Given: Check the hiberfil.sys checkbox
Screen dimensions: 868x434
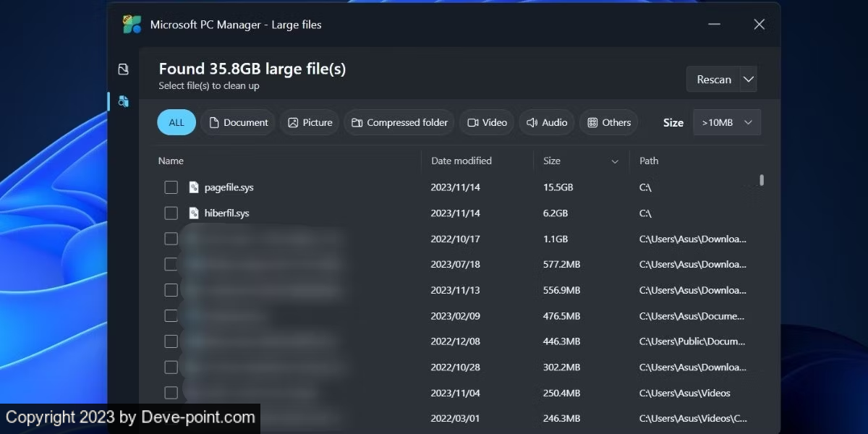Looking at the screenshot, I should tap(171, 213).
